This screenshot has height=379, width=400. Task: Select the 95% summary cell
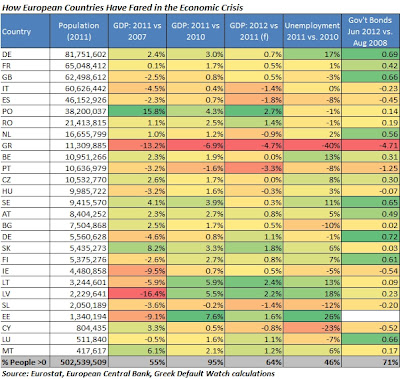(x=196, y=362)
